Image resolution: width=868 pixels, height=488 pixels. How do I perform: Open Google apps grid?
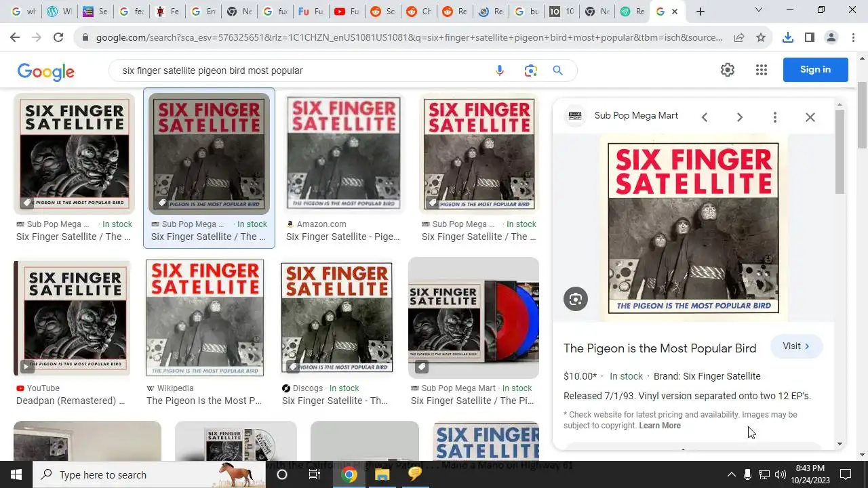click(x=762, y=70)
